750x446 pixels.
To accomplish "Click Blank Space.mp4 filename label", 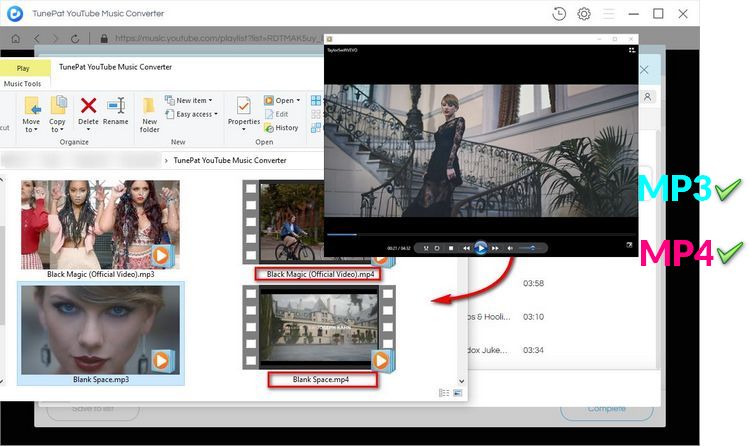I will click(x=321, y=379).
